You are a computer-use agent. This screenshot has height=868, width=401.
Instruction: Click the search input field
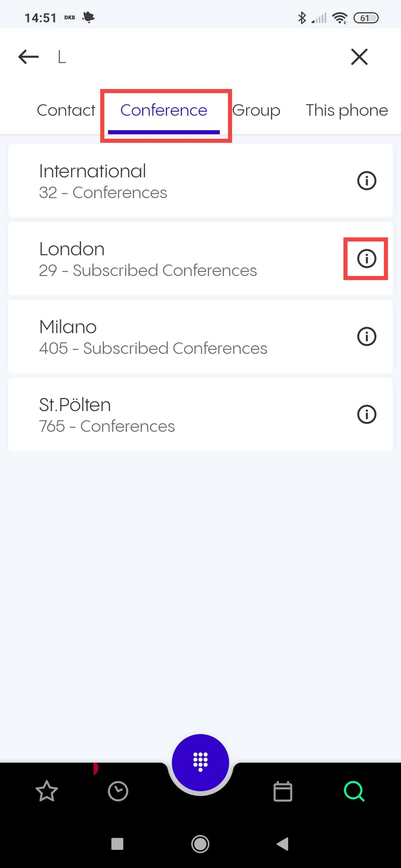pyautogui.click(x=196, y=57)
